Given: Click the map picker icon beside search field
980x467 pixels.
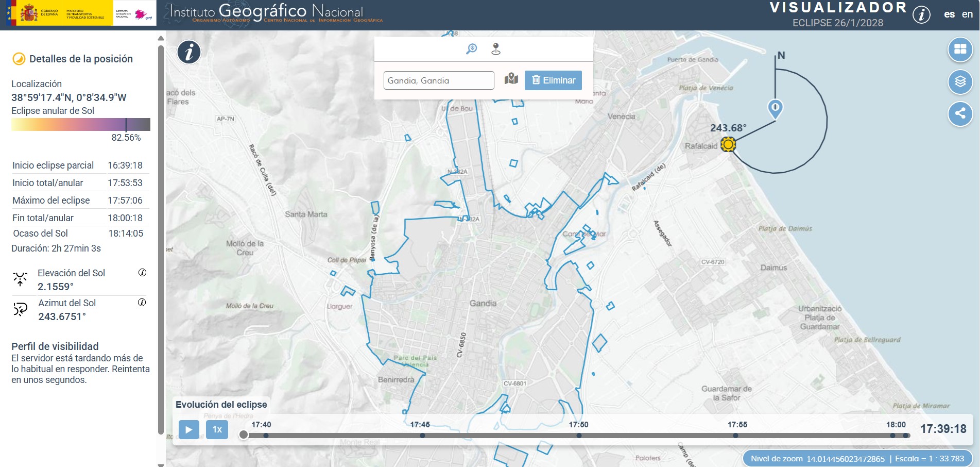Looking at the screenshot, I should tap(511, 79).
